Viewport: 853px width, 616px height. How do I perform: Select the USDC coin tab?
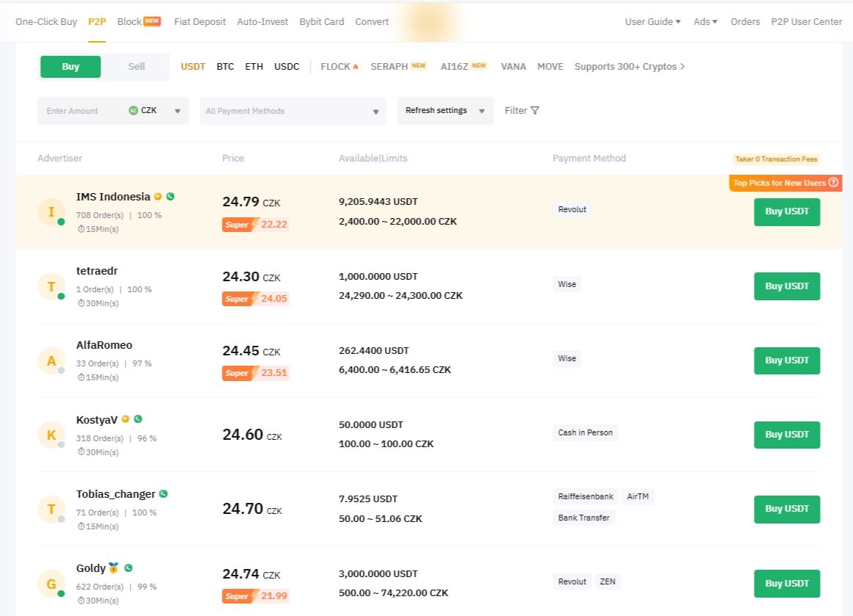287,66
